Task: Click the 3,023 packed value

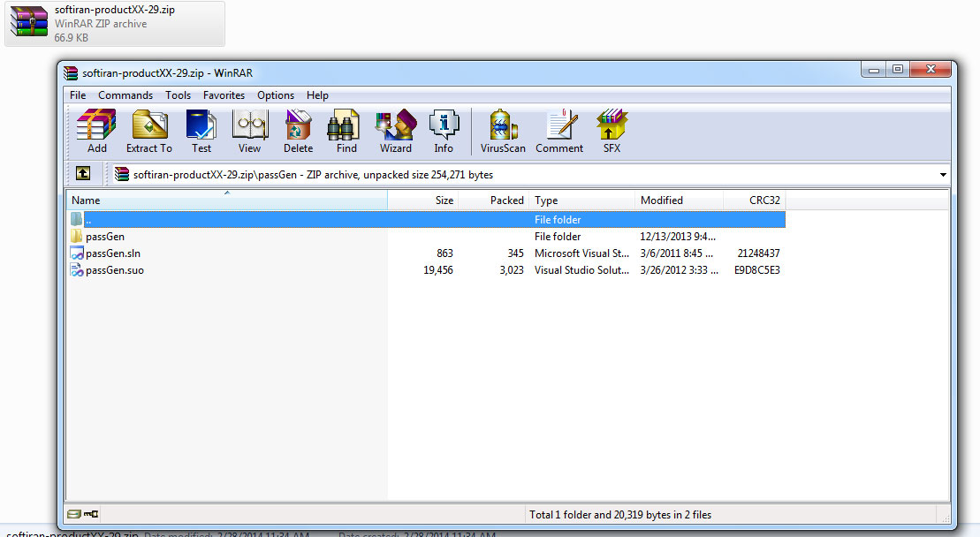Action: pyautogui.click(x=512, y=270)
